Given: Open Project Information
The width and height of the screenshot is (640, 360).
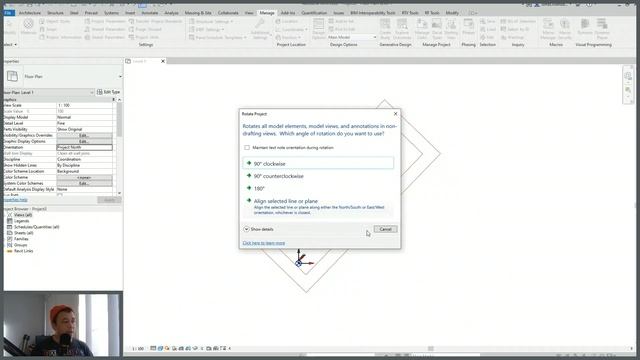Looking at the screenshot, I should point(60,37).
